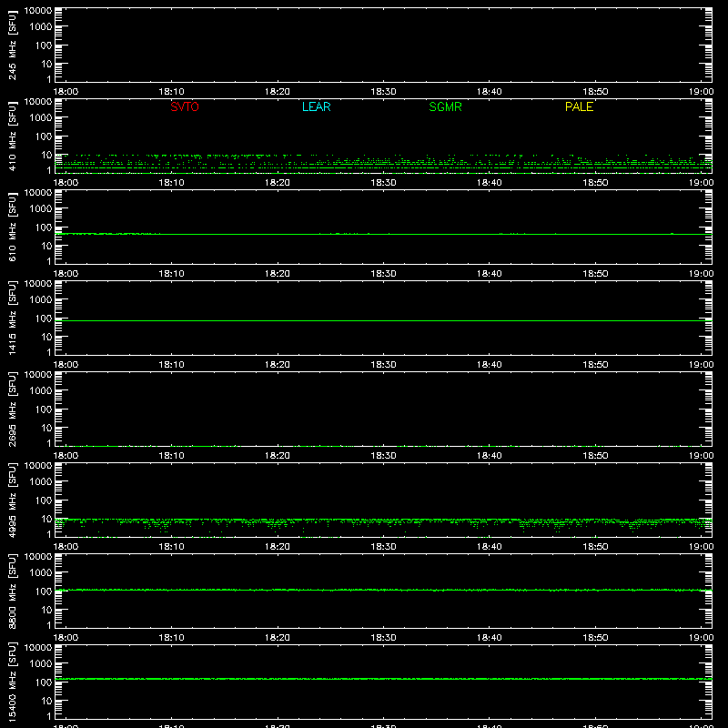This screenshot has height=728, width=728.
Task: Click 18:30 under the 4995 MHz plot
Action: pos(383,547)
